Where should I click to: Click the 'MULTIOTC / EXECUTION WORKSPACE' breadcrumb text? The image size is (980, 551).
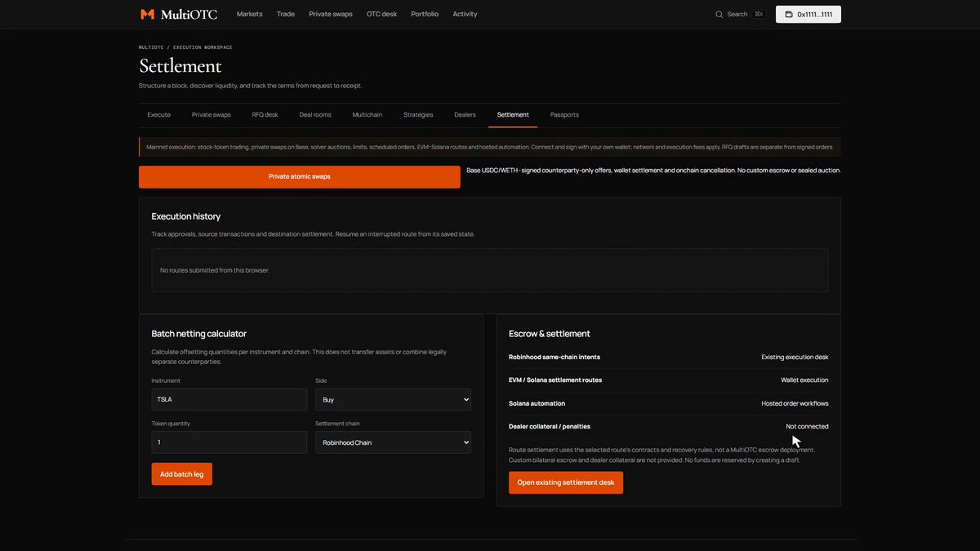[185, 47]
